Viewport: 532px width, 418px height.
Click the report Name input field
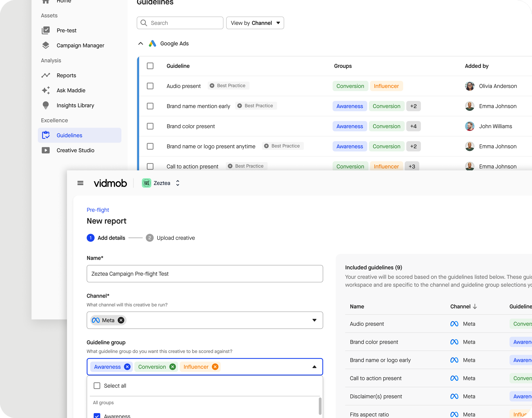[x=205, y=274]
